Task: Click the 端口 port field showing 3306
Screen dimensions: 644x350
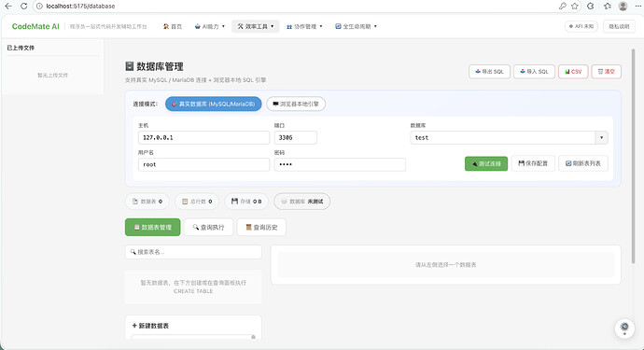Action: [x=295, y=137]
